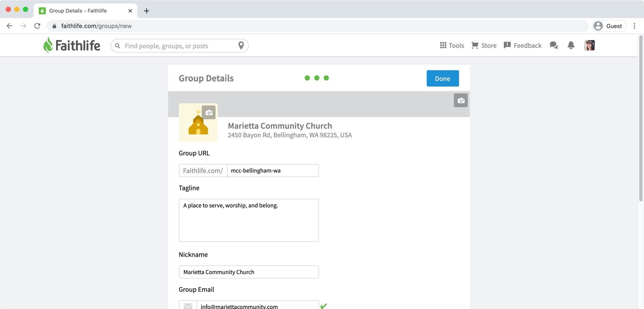
Task: Click the location pin in search bar
Action: [x=241, y=46]
